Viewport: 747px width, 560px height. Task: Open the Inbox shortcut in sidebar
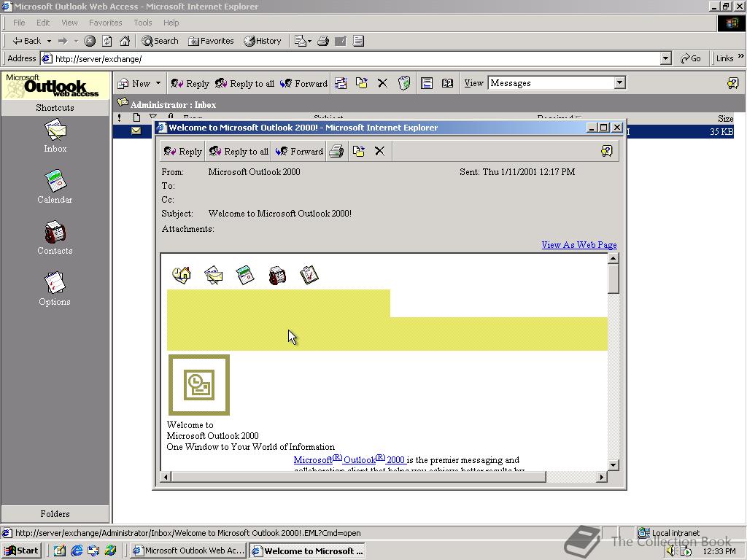pyautogui.click(x=55, y=136)
